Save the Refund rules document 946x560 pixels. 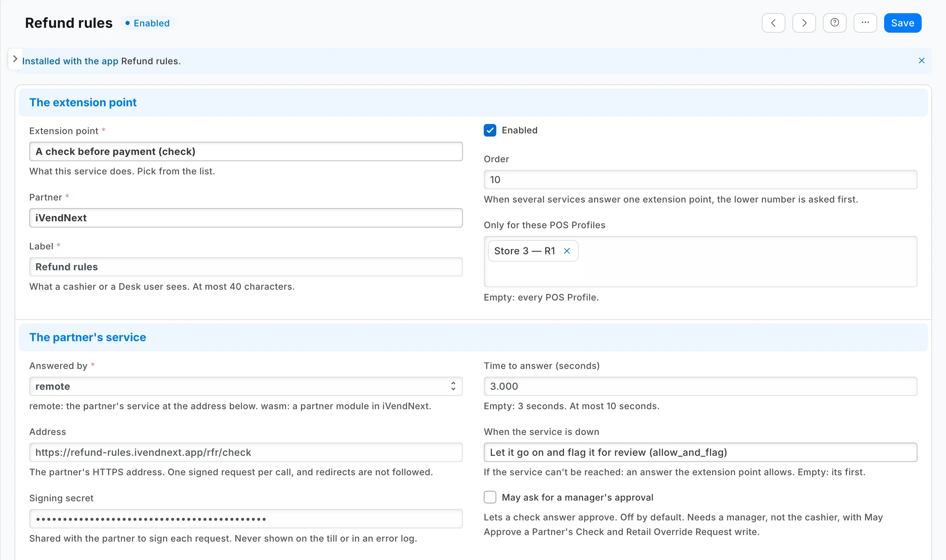pyautogui.click(x=902, y=23)
